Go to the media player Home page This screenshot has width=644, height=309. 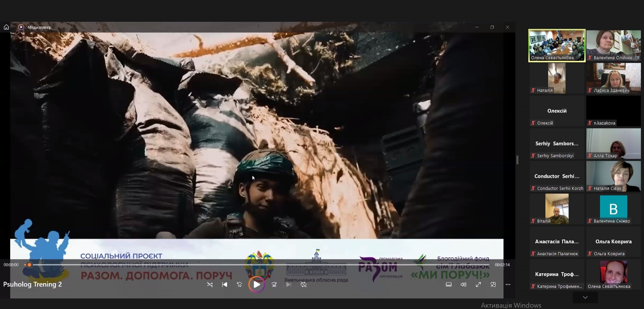[x=6, y=27]
